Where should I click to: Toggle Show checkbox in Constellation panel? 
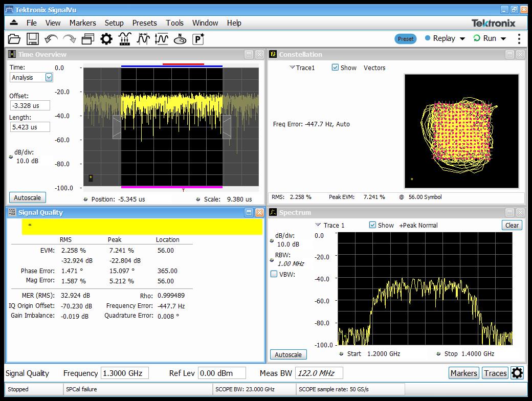point(335,68)
